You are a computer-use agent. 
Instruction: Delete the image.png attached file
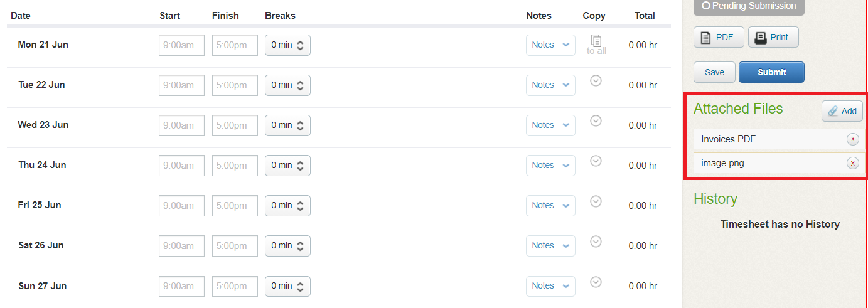[x=852, y=163]
